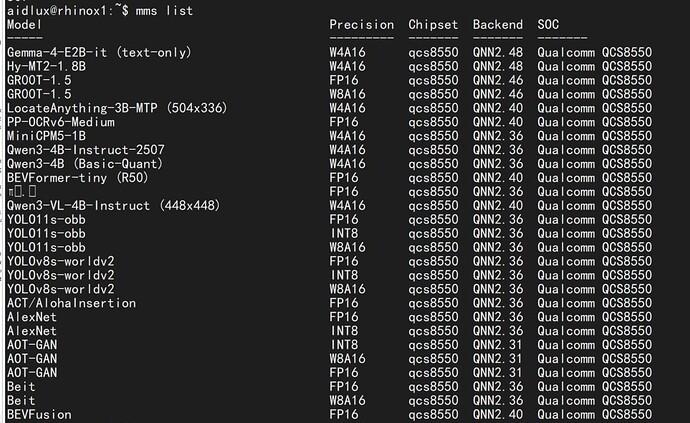Click Qwen3-4B-Instruct-2507 in the list
This screenshot has height=423, width=690.
pyautogui.click(x=86, y=150)
